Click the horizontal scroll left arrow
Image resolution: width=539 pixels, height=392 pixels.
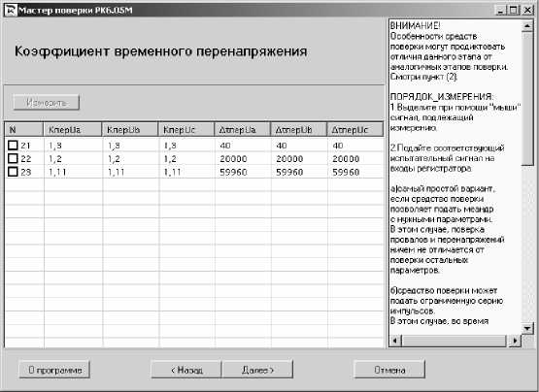click(395, 341)
